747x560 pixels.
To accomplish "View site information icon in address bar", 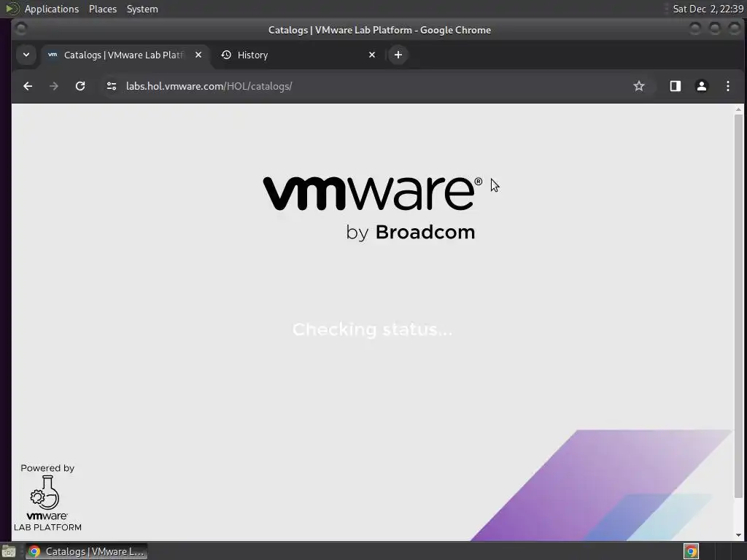I will tap(112, 86).
